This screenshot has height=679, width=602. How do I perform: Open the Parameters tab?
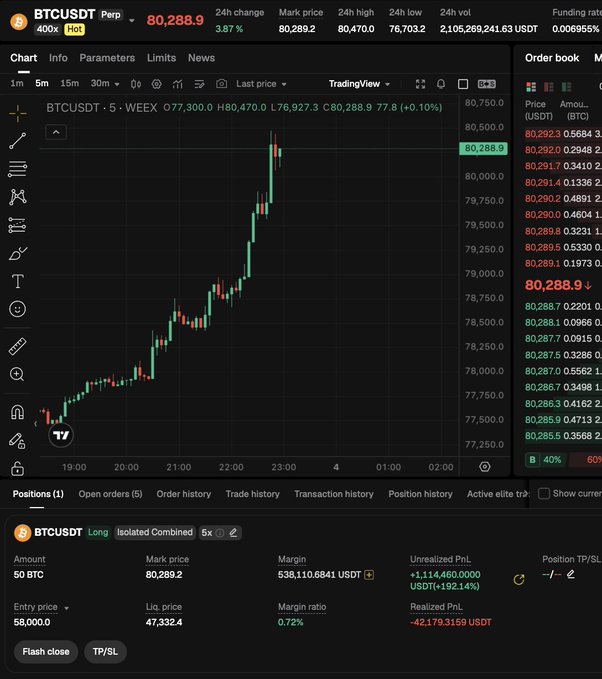[107, 58]
